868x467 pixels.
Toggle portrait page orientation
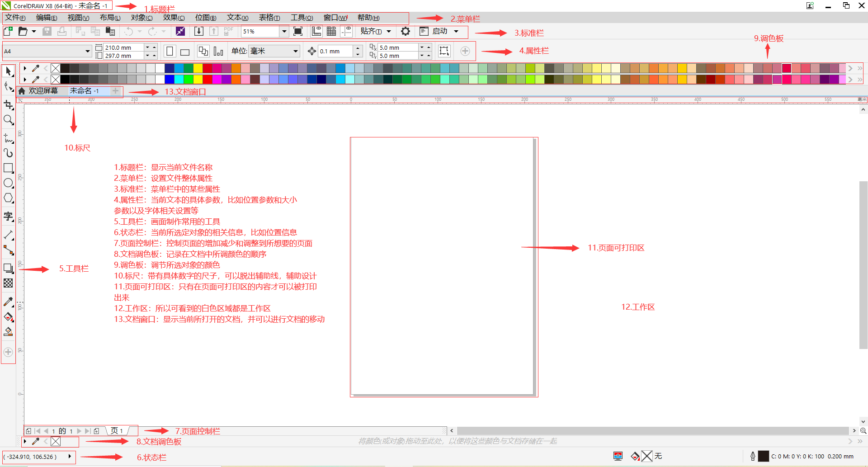(170, 51)
